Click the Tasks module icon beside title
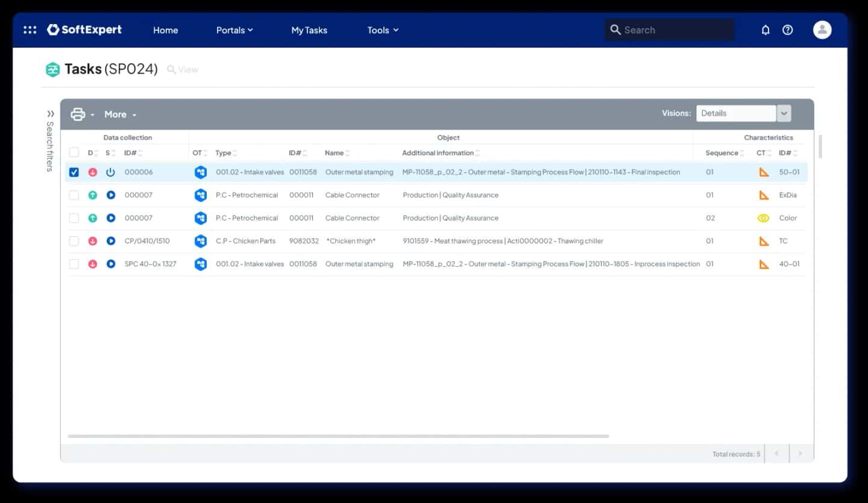 point(52,69)
